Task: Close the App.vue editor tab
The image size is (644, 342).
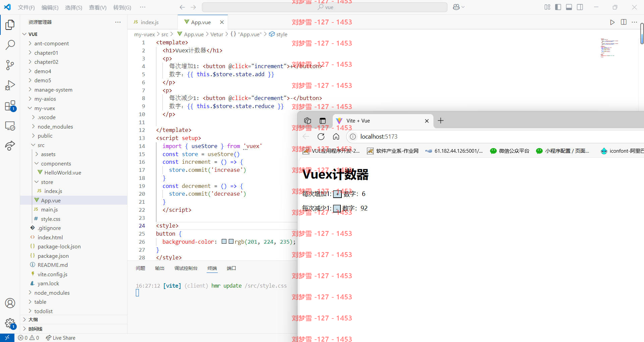Action: [x=222, y=22]
